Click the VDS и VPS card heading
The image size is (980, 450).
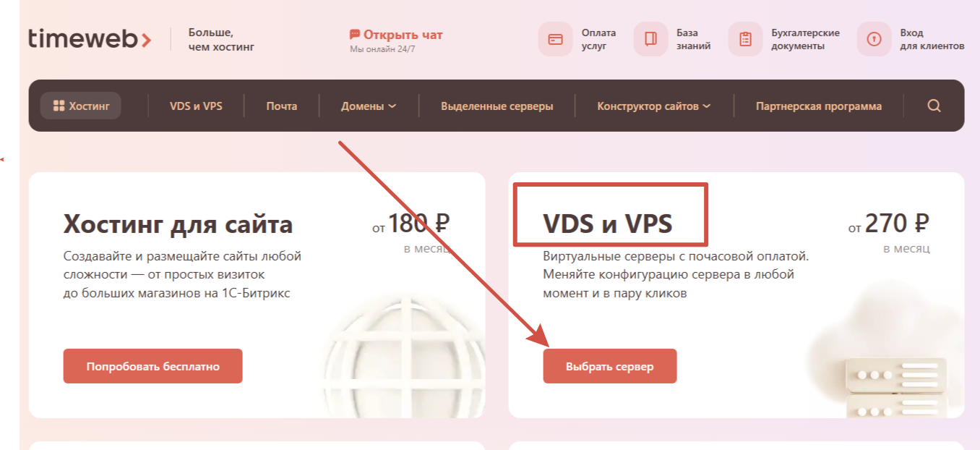[x=608, y=224]
